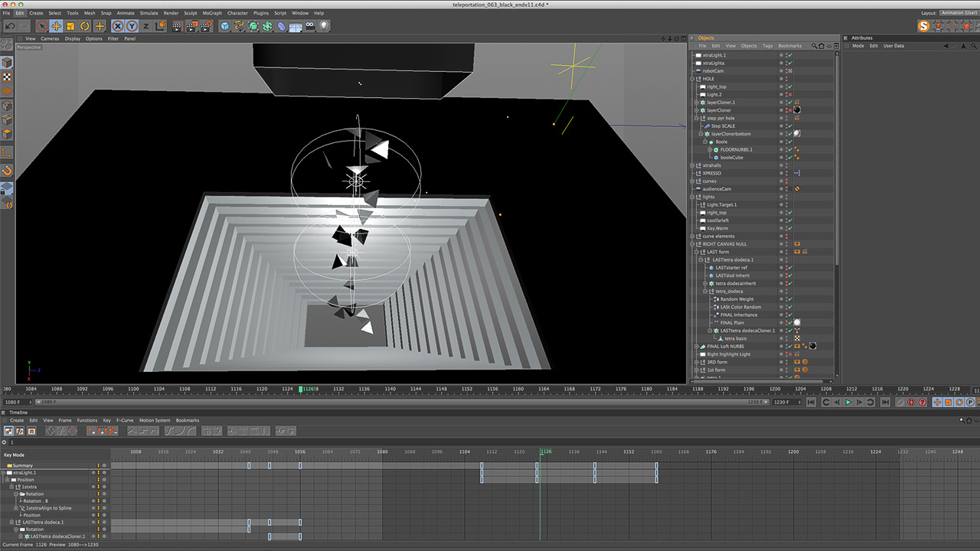Image resolution: width=980 pixels, height=551 pixels.
Task: Click the Camera object icon in toolbar
Action: click(310, 26)
